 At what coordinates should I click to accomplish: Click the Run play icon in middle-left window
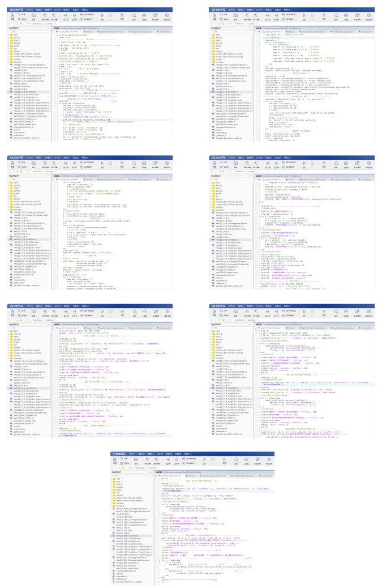pos(102,163)
